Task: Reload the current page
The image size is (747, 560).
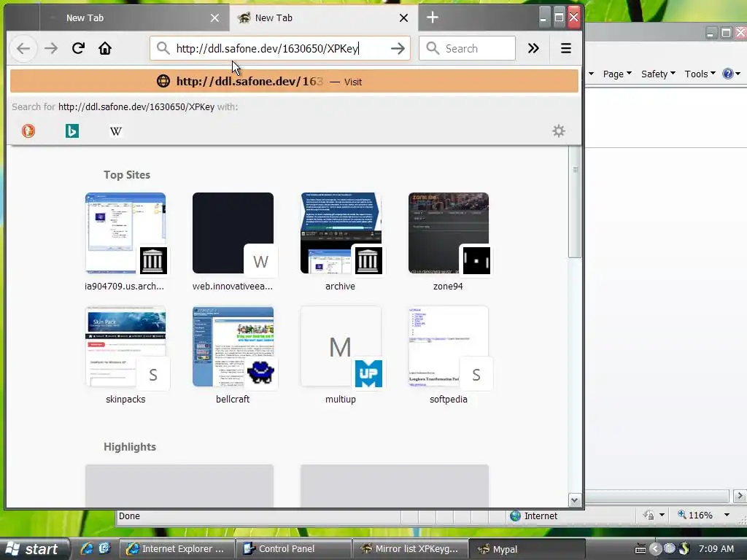Action: pyautogui.click(x=78, y=48)
